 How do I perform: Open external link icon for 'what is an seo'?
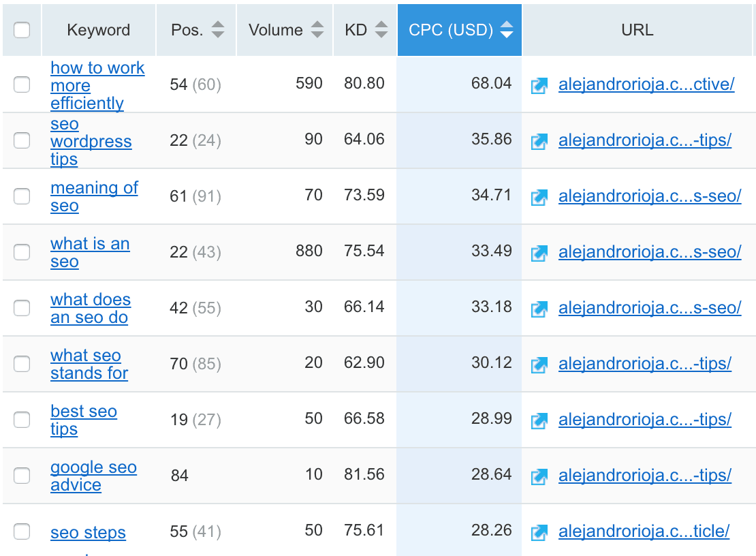tap(539, 253)
